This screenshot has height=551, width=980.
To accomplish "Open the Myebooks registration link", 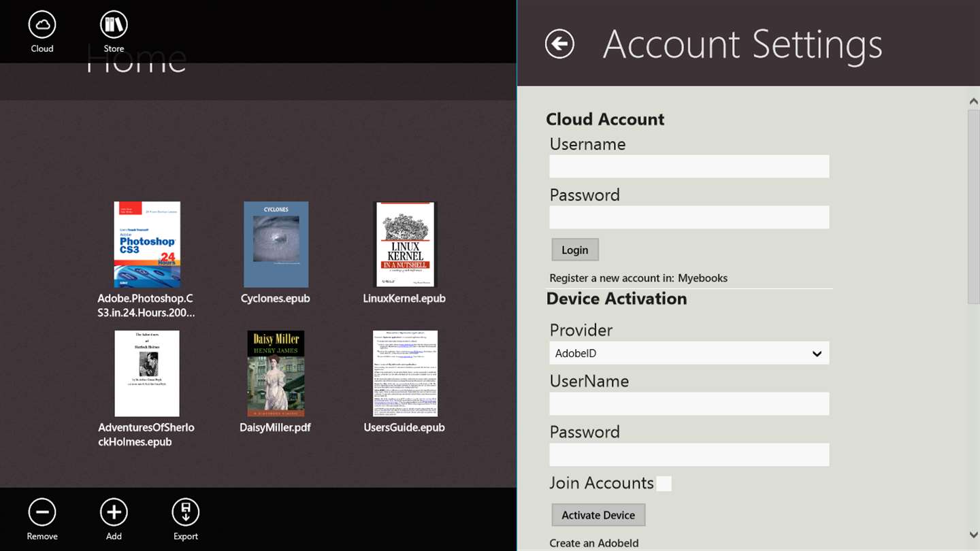I will coord(702,278).
